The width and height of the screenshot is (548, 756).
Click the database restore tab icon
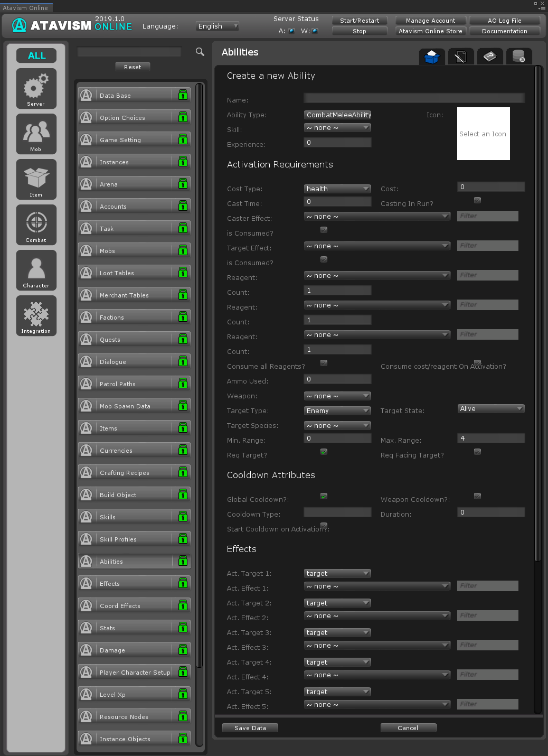[518, 57]
